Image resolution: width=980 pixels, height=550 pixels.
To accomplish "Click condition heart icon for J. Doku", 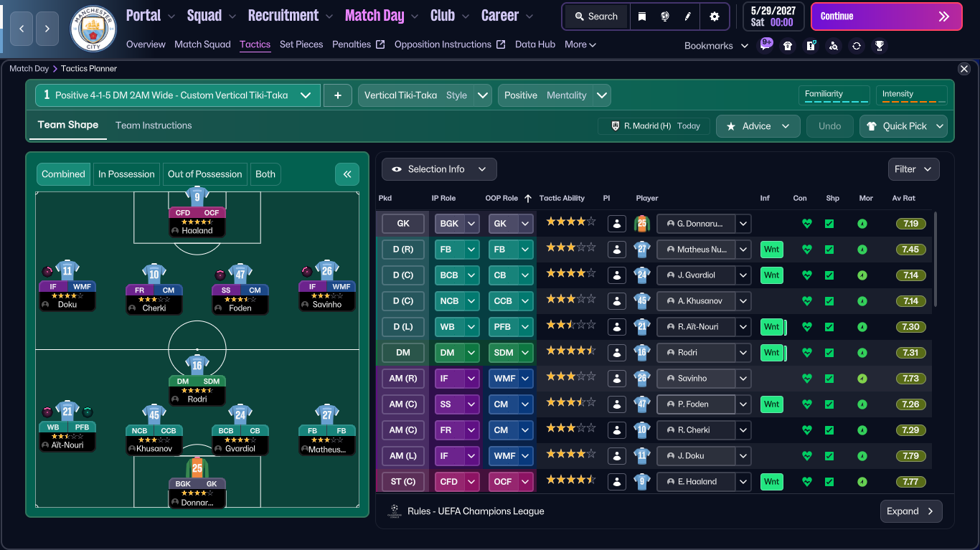I will click(806, 456).
